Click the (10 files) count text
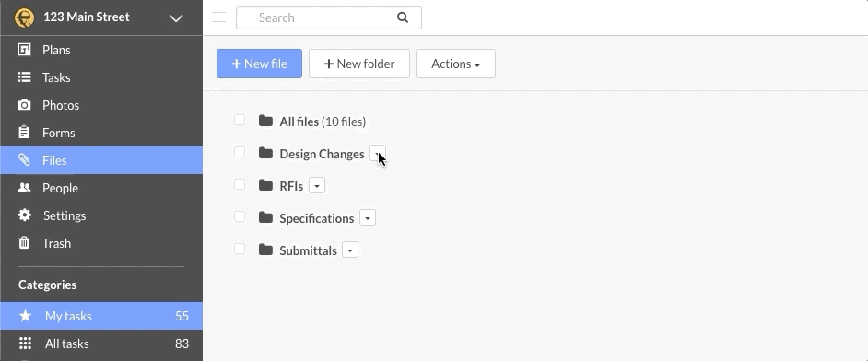This screenshot has width=868, height=361. click(343, 122)
